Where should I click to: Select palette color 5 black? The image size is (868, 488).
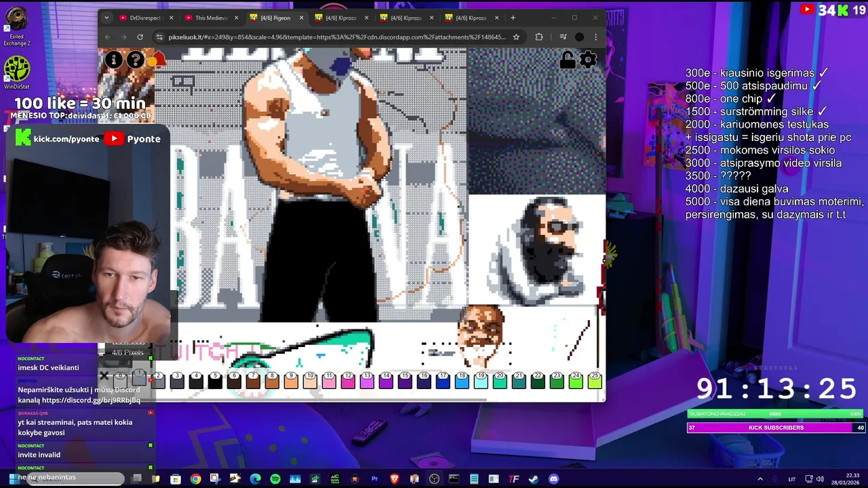215,380
